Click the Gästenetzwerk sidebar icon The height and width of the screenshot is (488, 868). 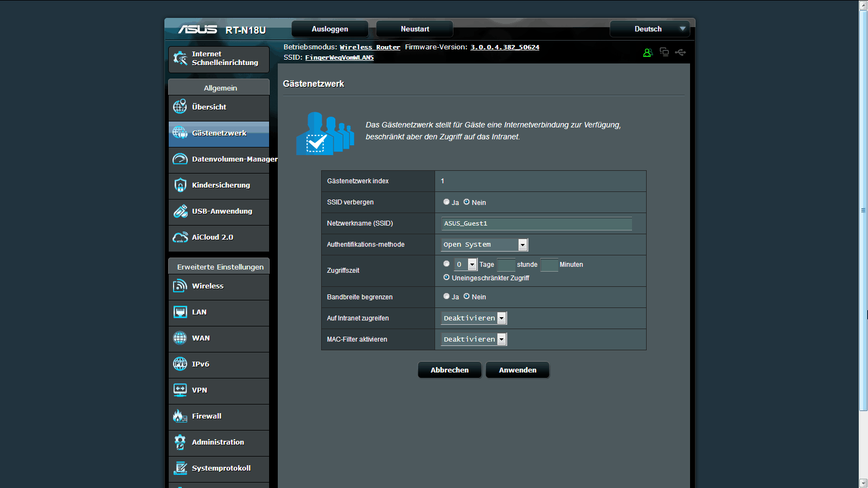point(180,133)
